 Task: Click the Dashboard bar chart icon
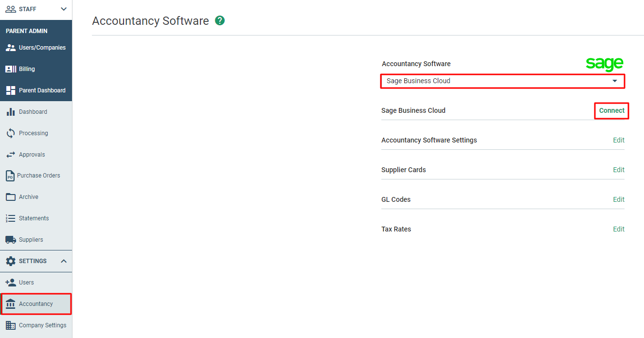11,112
